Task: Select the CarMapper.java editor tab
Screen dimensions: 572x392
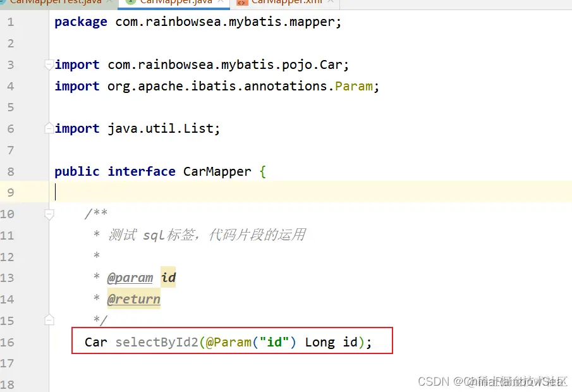Action: point(174,3)
